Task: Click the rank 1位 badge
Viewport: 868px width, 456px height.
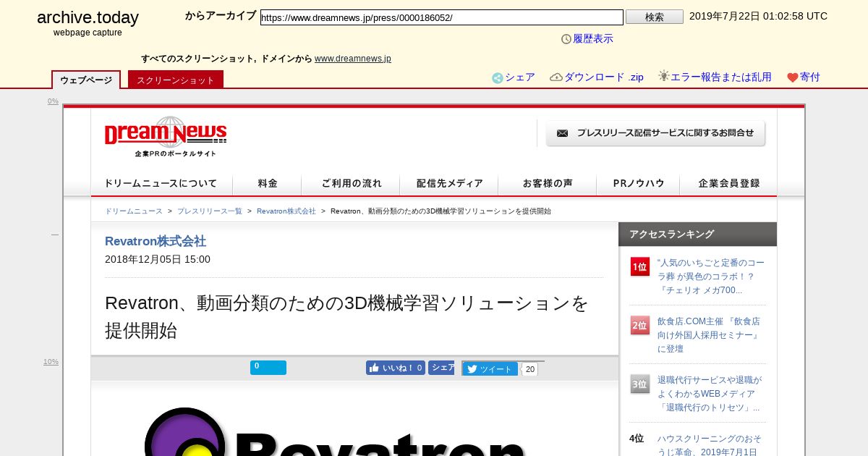Action: pyautogui.click(x=640, y=267)
